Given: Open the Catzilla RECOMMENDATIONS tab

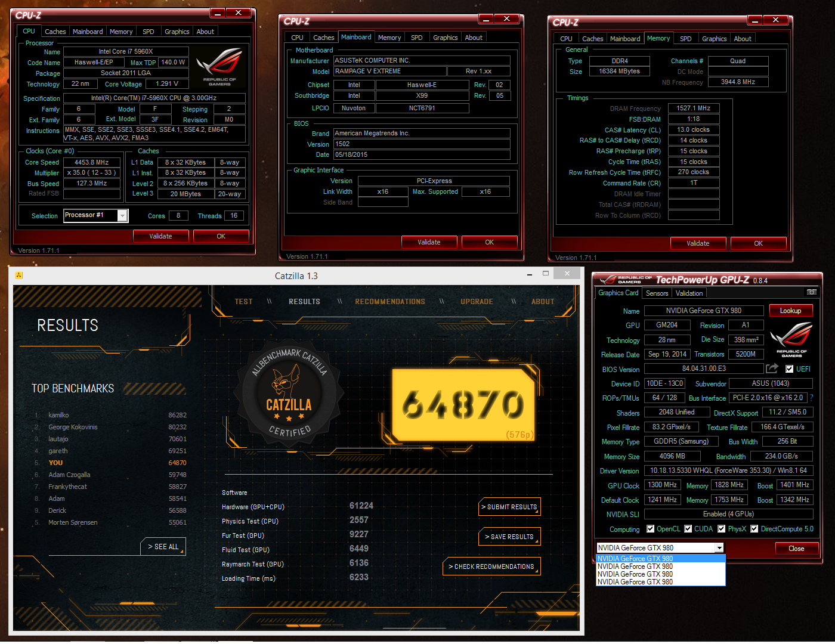Looking at the screenshot, I should pos(390,302).
